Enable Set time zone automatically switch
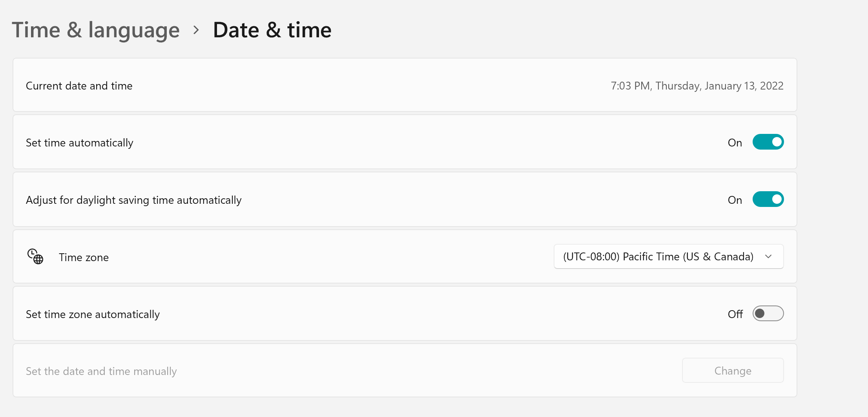Image resolution: width=868 pixels, height=417 pixels. point(768,314)
